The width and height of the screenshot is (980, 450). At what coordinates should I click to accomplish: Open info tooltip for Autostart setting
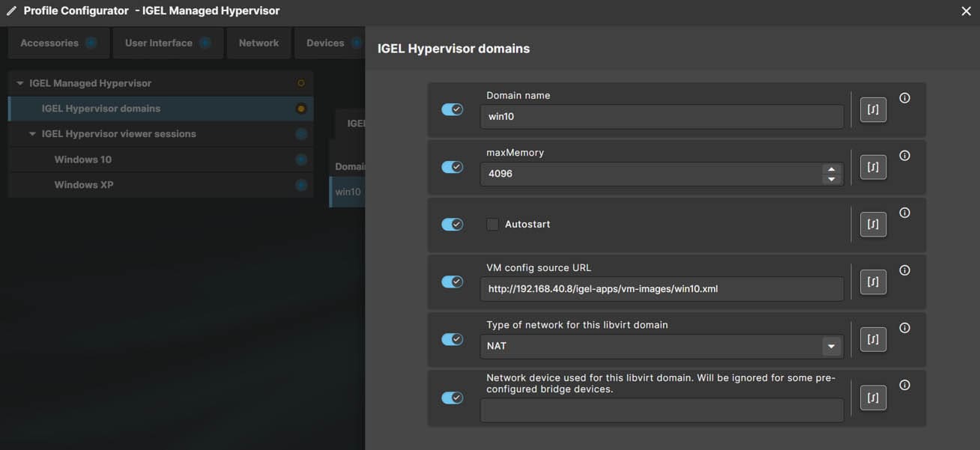pyautogui.click(x=904, y=213)
